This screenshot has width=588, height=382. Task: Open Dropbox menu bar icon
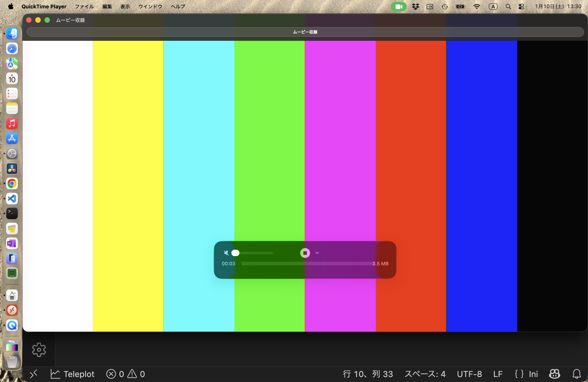click(416, 7)
